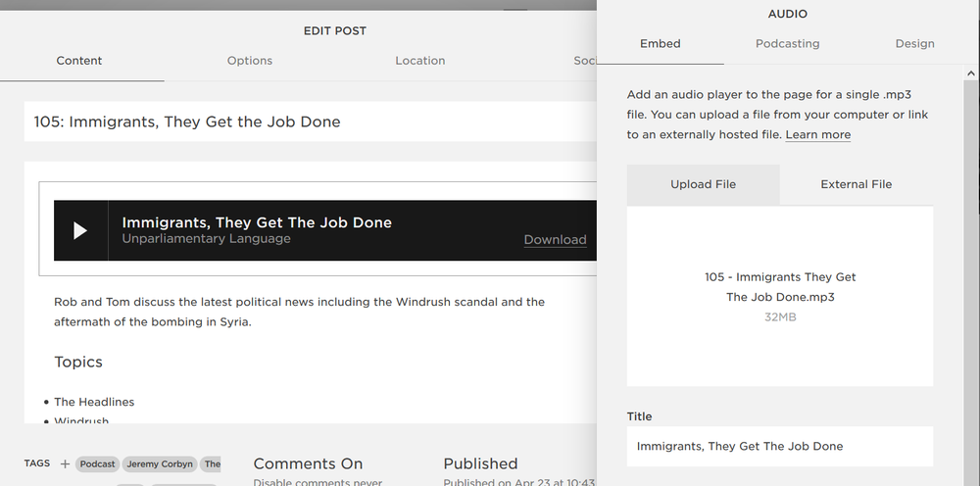980x486 pixels.
Task: Click the 32MB file size text
Action: (780, 317)
